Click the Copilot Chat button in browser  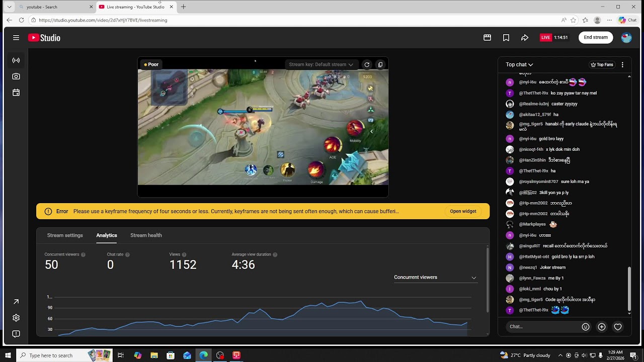(627, 20)
